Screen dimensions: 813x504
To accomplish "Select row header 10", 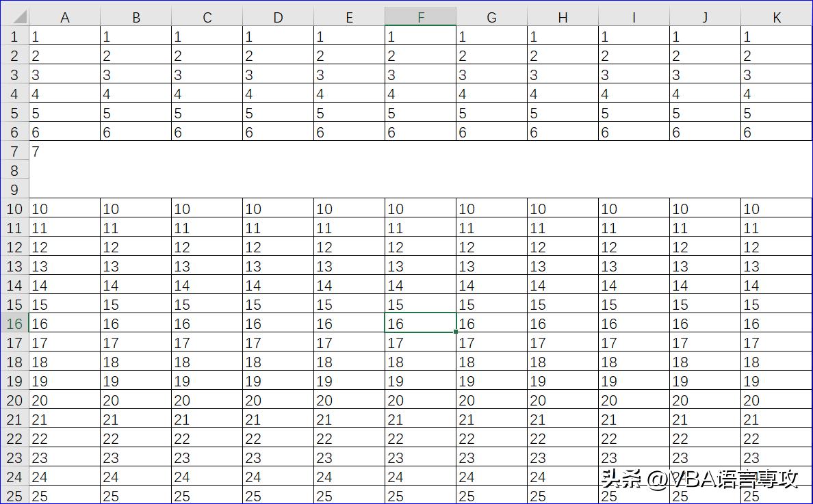I will [x=14, y=209].
